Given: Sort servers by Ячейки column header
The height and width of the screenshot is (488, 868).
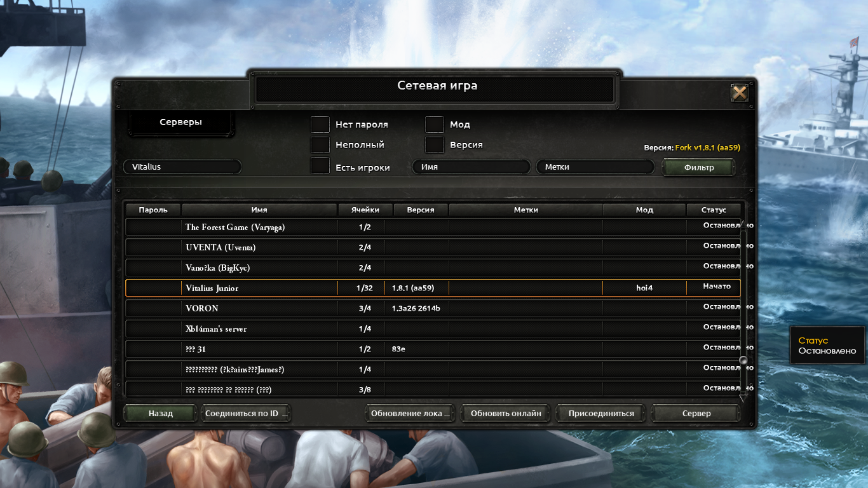Looking at the screenshot, I should pyautogui.click(x=365, y=210).
